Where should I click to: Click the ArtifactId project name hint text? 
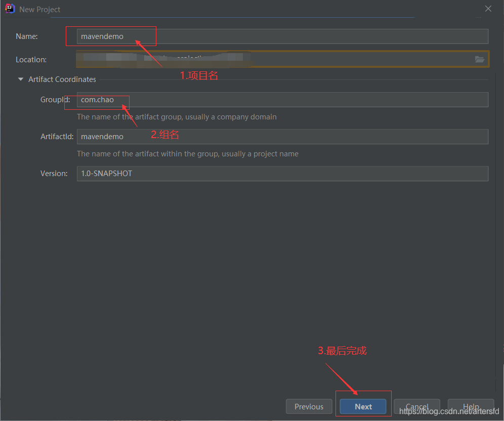click(x=188, y=154)
